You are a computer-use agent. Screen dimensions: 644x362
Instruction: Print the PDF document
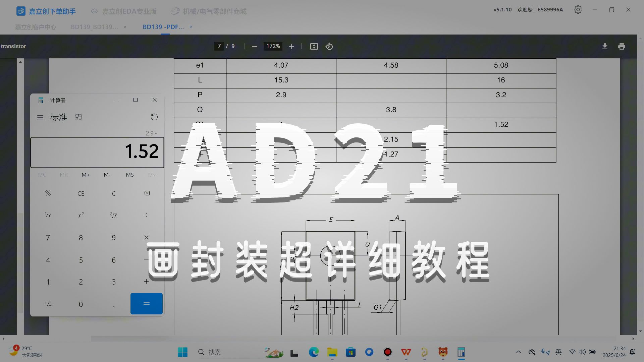point(622,46)
